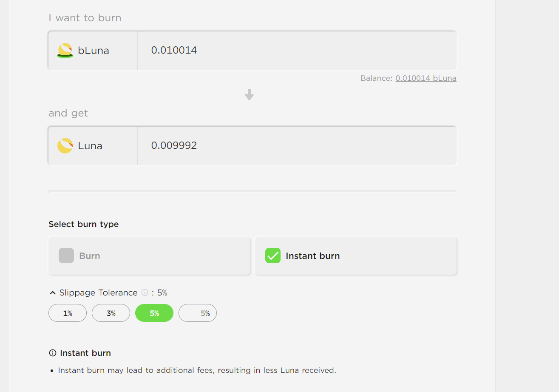Click the Luna receive amount field
Viewport: 559px width, 392px height.
click(x=297, y=146)
